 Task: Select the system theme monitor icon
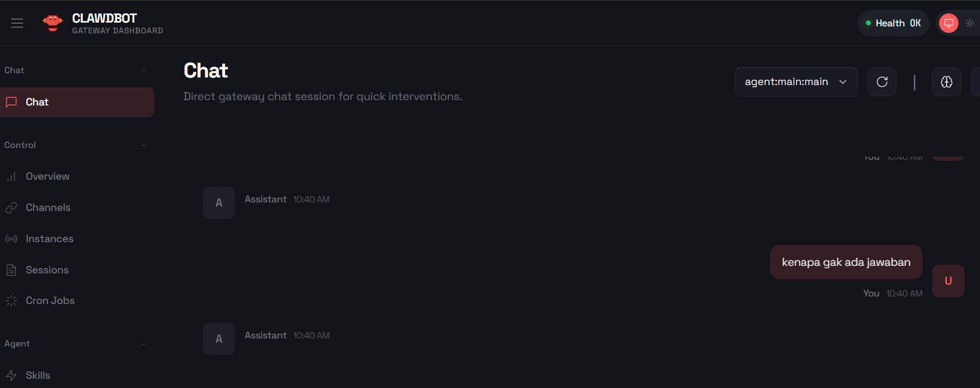tap(949, 23)
